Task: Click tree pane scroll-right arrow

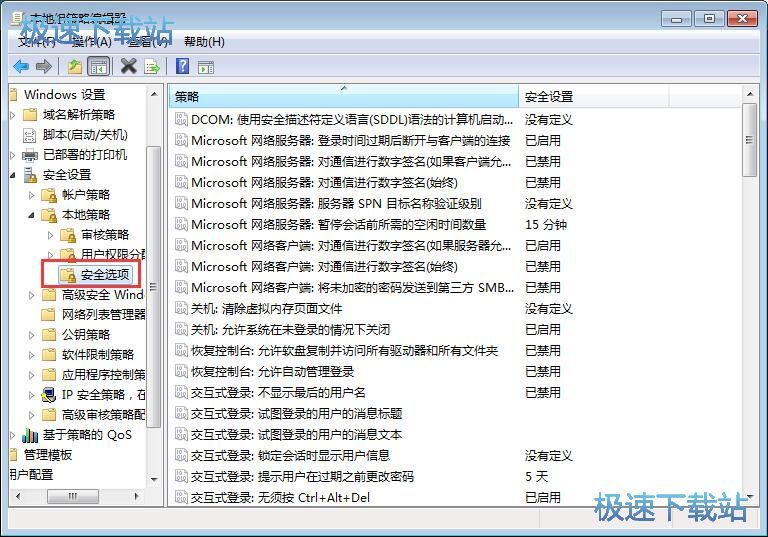Action: pyautogui.click(x=137, y=496)
